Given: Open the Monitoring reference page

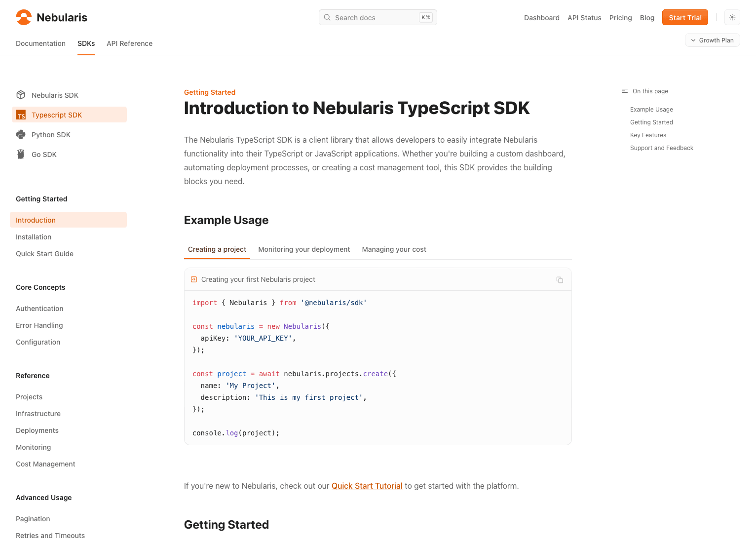Looking at the screenshot, I should pyautogui.click(x=33, y=447).
